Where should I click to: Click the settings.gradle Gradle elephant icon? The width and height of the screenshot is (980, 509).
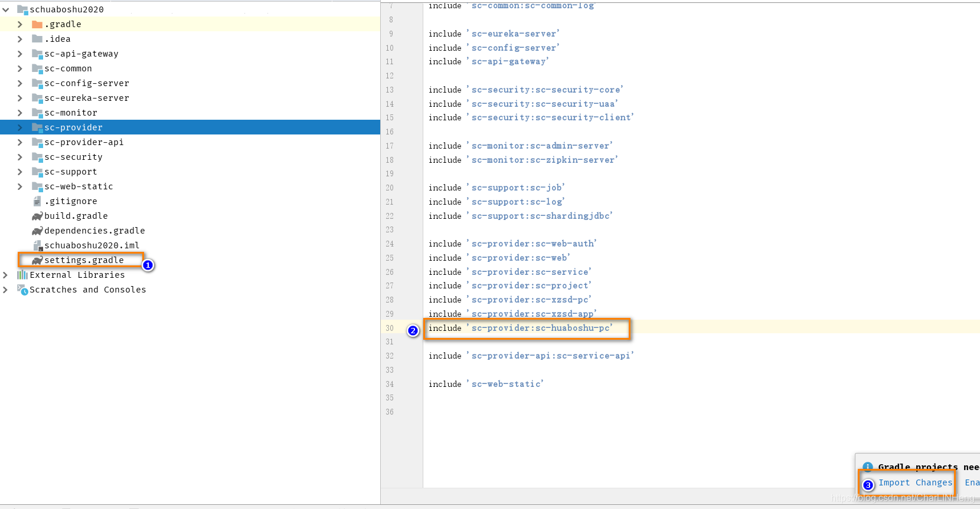(37, 260)
